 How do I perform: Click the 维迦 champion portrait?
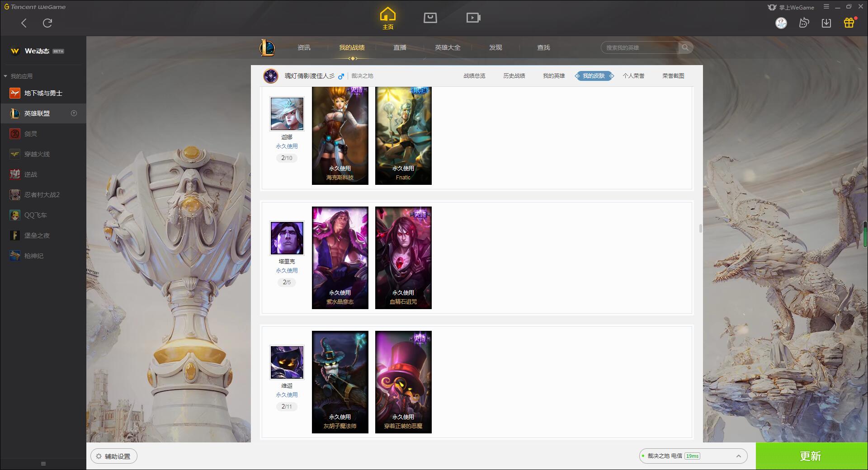(287, 362)
